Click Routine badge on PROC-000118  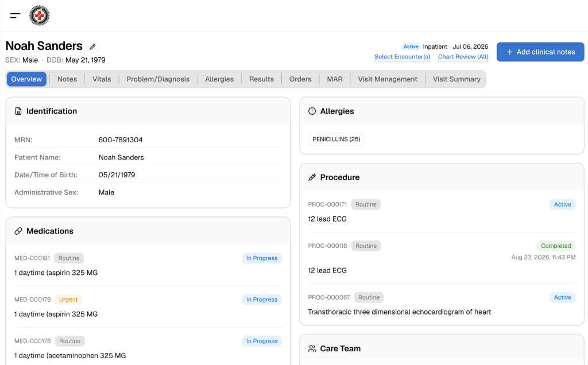[366, 246]
